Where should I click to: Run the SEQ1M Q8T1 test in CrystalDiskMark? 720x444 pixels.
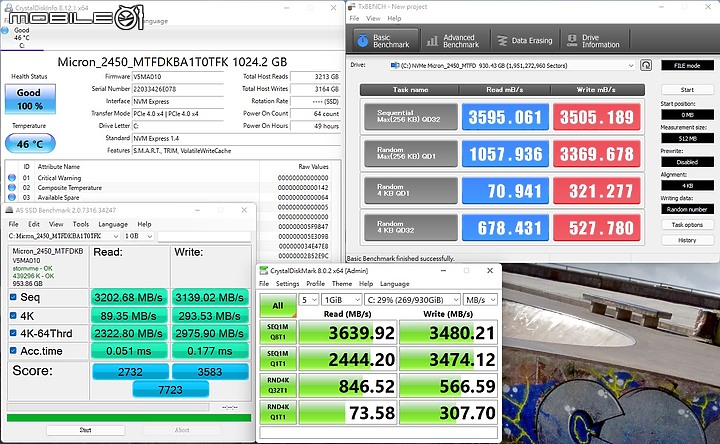pos(278,332)
